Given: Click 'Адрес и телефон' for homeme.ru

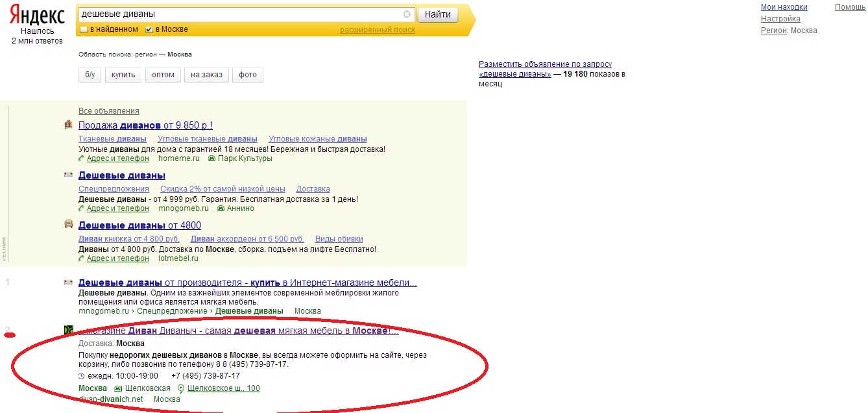Looking at the screenshot, I should (x=118, y=158).
